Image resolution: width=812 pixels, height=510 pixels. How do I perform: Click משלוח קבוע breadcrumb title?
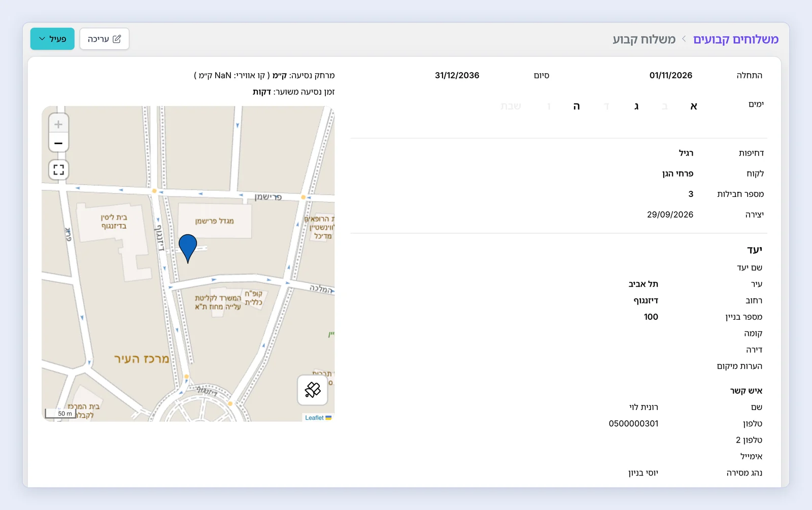point(644,39)
